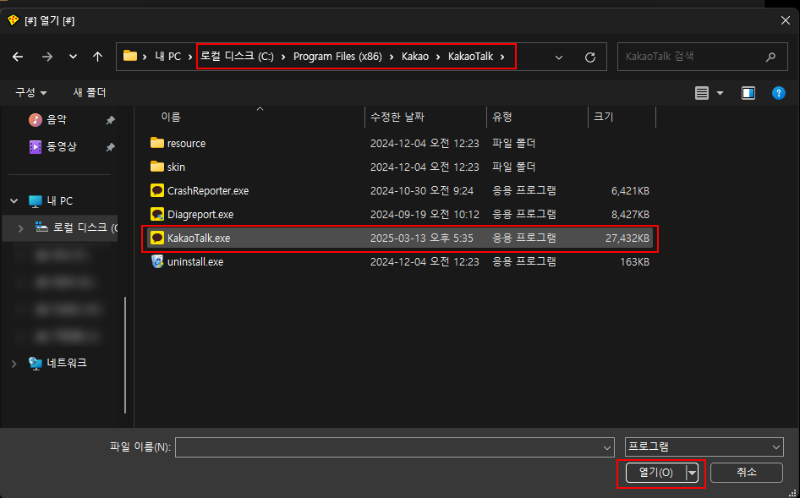Click pin icon next to 음악
Image resolution: width=800 pixels, height=498 pixels.
(x=110, y=120)
